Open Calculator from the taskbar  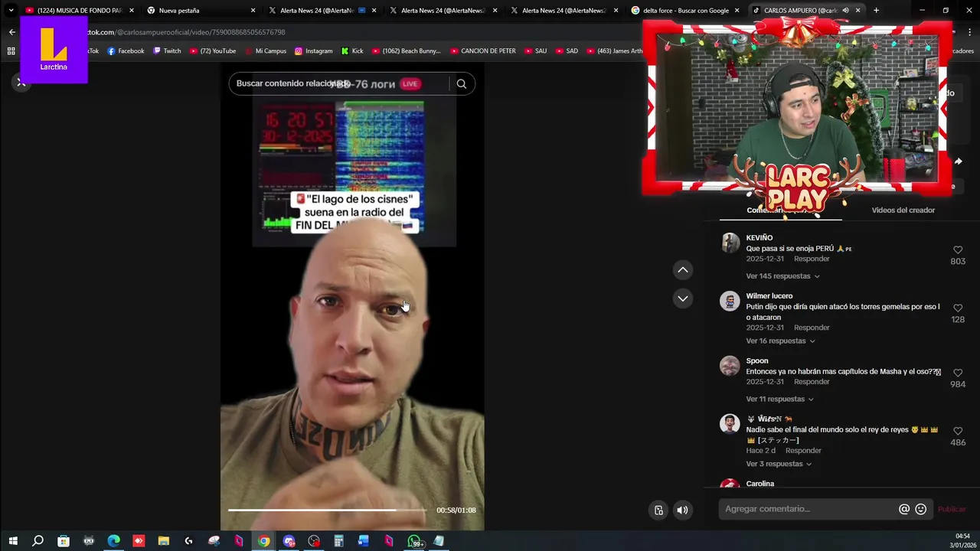click(338, 541)
